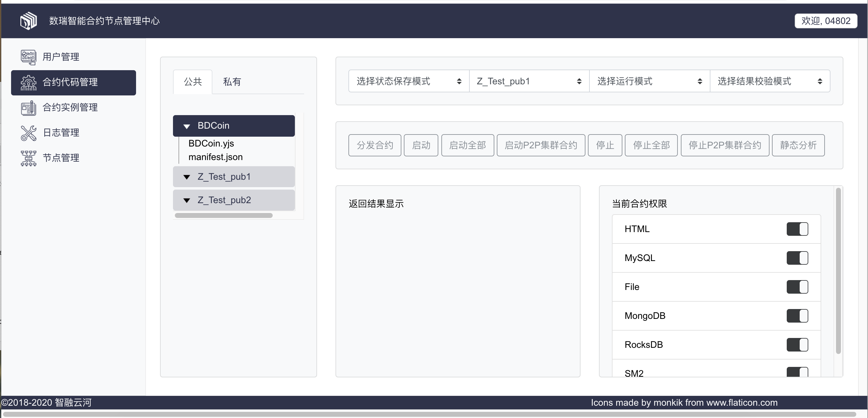The image size is (868, 418).
Task: Open the 节点管理 network icon
Action: (28, 158)
